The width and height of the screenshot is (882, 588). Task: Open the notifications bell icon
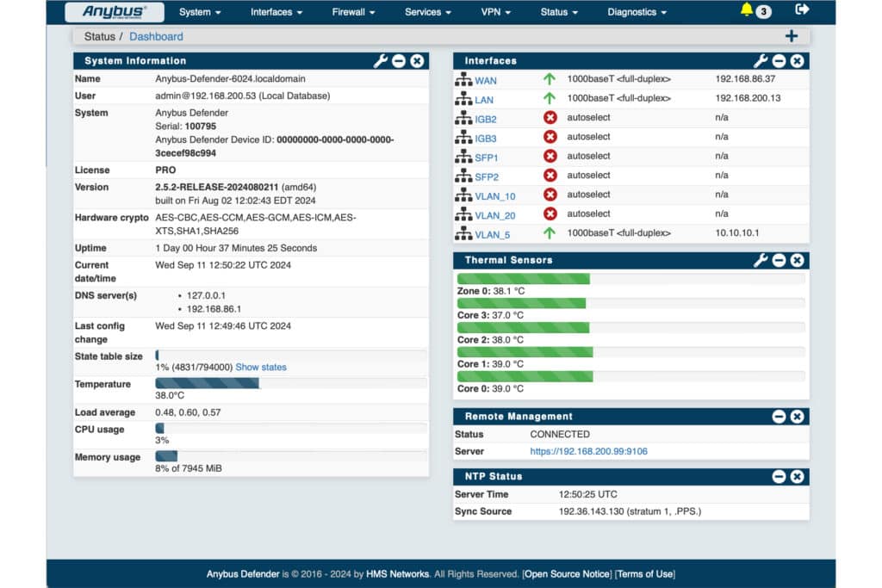(747, 9)
